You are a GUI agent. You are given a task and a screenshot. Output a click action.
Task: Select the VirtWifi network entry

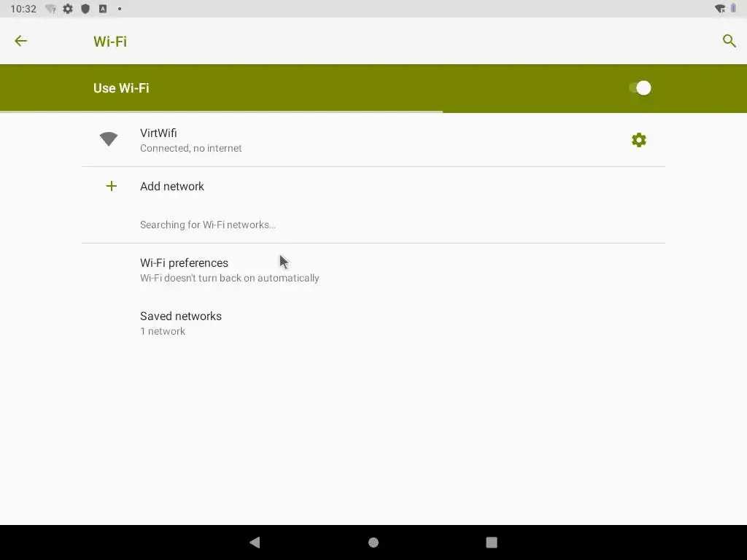[x=373, y=140]
